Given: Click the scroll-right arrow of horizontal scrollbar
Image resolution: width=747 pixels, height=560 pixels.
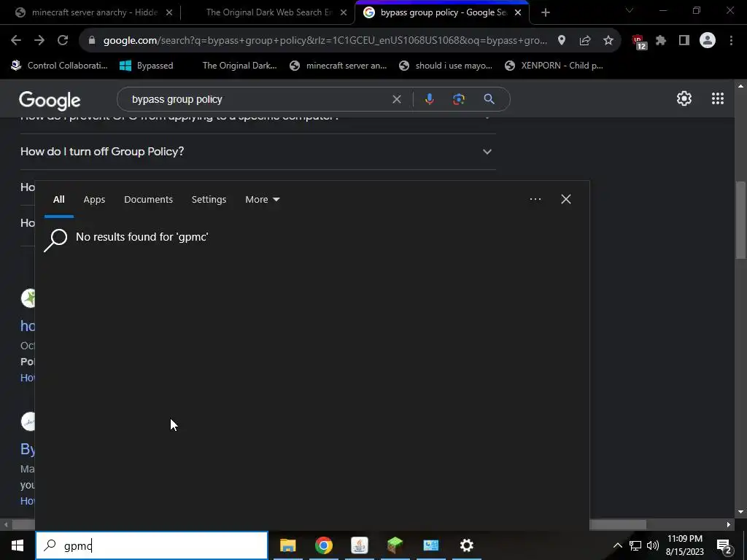Looking at the screenshot, I should point(729,525).
